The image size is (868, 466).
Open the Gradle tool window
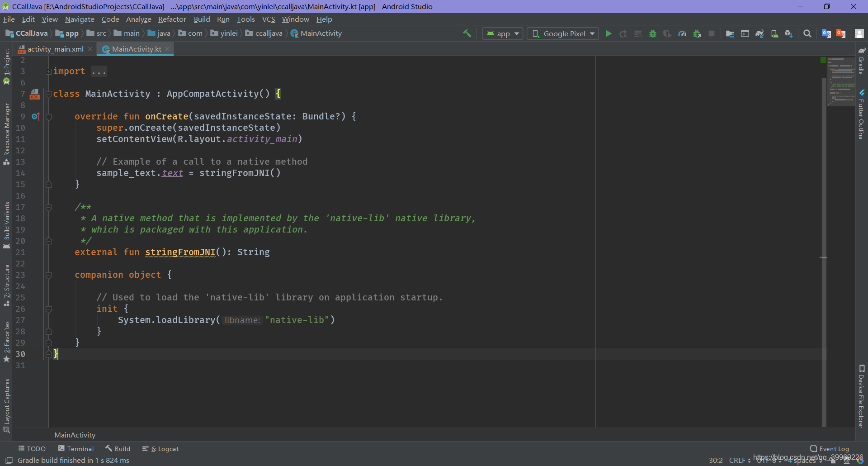pos(861,63)
